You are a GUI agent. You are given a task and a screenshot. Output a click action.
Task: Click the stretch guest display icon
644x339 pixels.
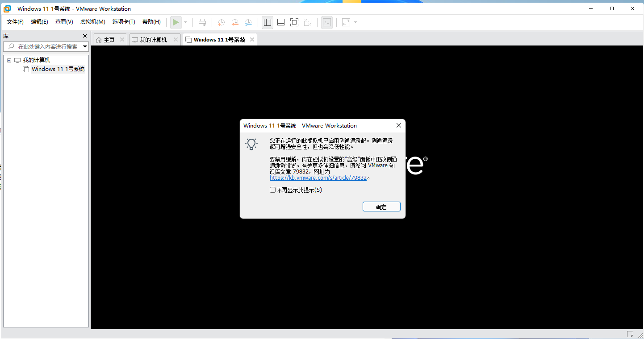pyautogui.click(x=346, y=22)
